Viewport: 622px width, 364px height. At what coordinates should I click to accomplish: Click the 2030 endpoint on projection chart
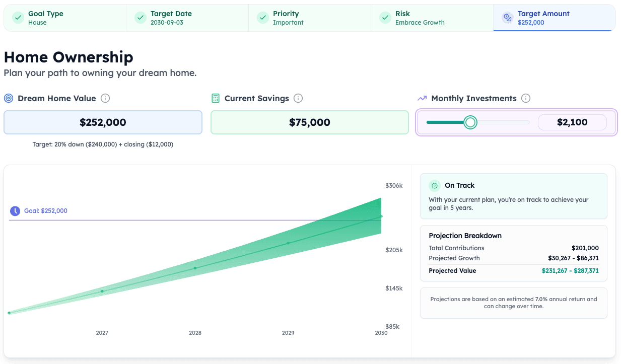[x=381, y=216]
